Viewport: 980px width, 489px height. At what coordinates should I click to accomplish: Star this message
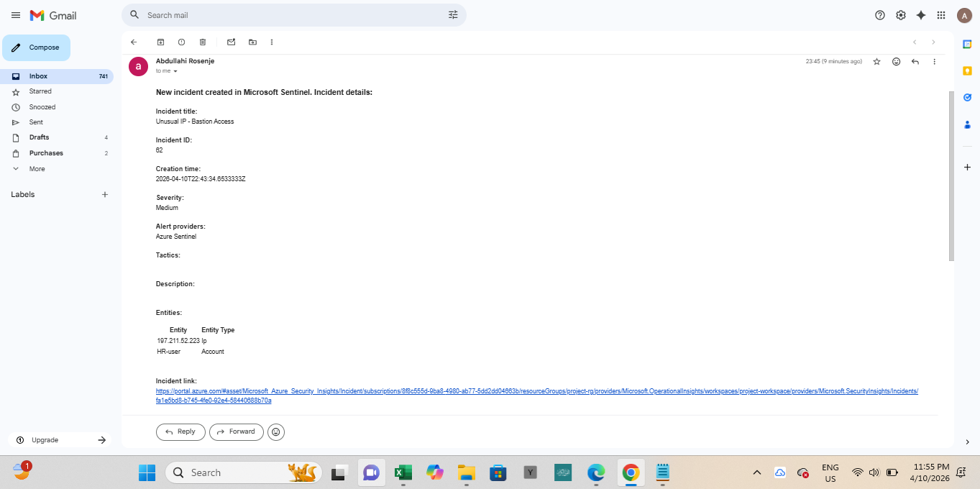pyautogui.click(x=876, y=62)
